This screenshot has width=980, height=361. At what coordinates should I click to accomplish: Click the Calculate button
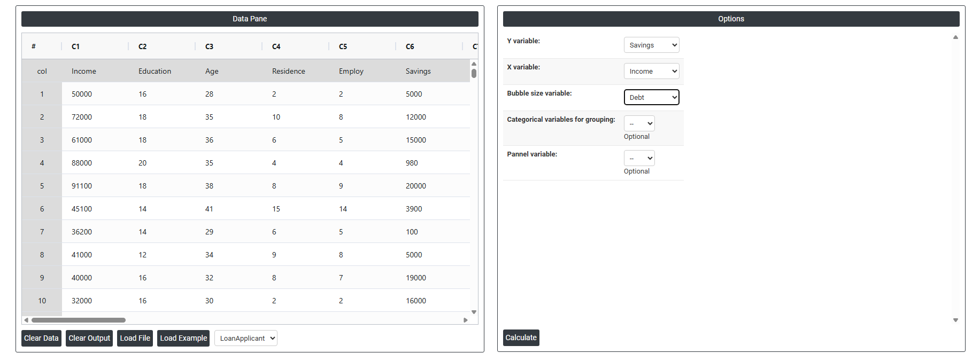coord(521,338)
